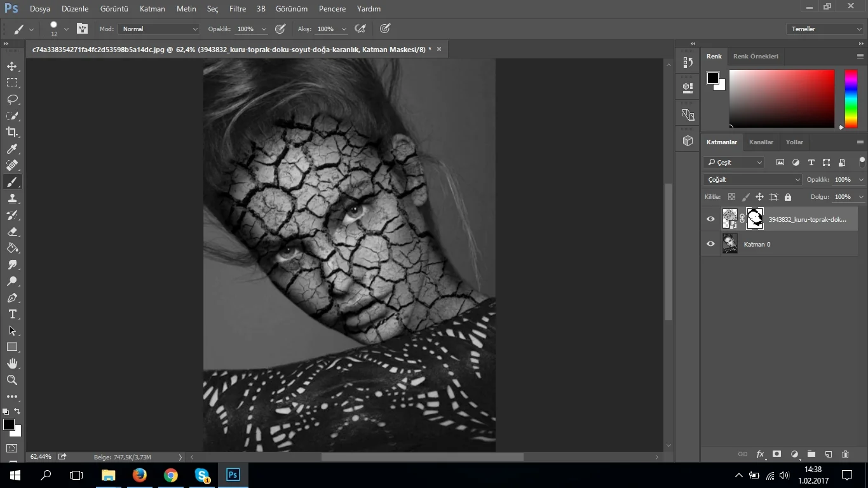Toggle layer filtering on/off switch
The height and width of the screenshot is (488, 868).
862,161
